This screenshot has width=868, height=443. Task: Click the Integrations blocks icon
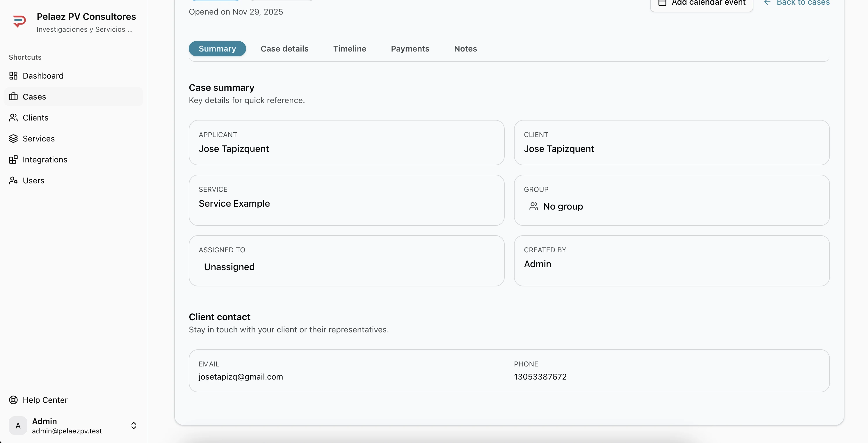click(13, 160)
